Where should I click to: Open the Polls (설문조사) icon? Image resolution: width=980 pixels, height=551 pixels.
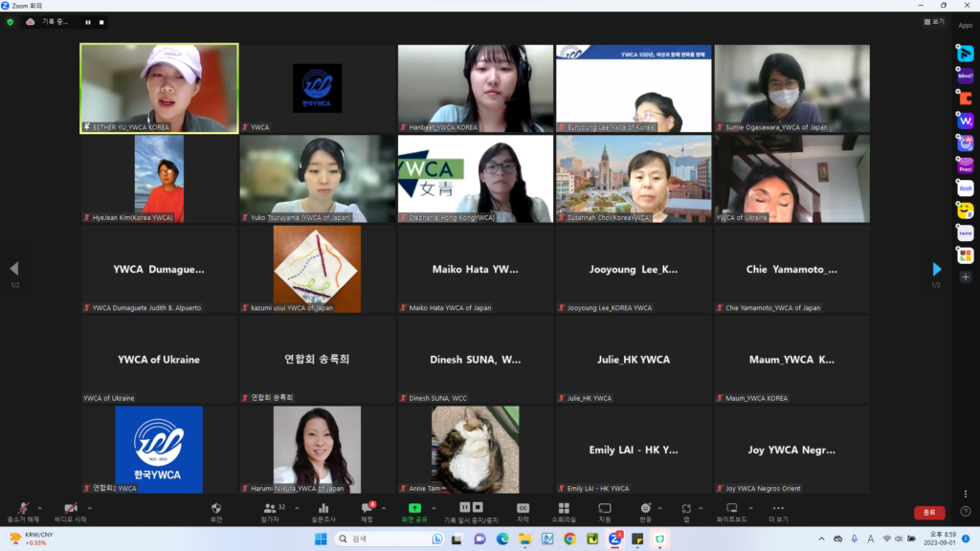point(323,511)
